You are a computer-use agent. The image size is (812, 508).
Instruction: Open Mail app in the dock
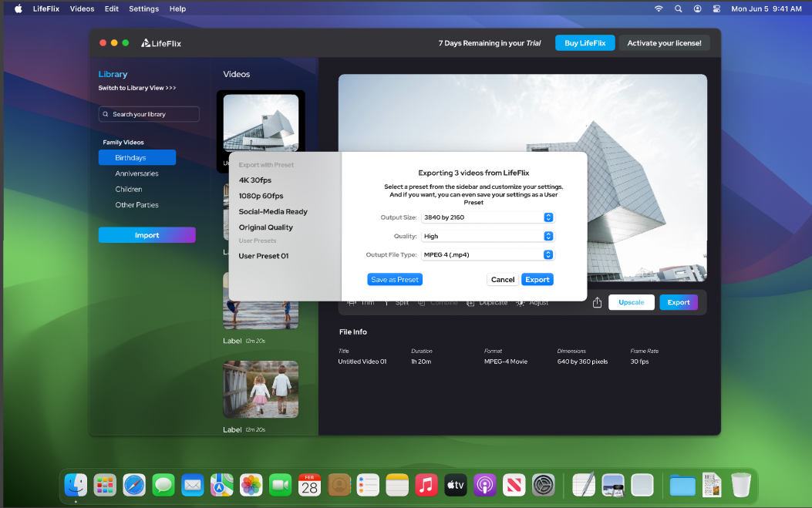[193, 486]
